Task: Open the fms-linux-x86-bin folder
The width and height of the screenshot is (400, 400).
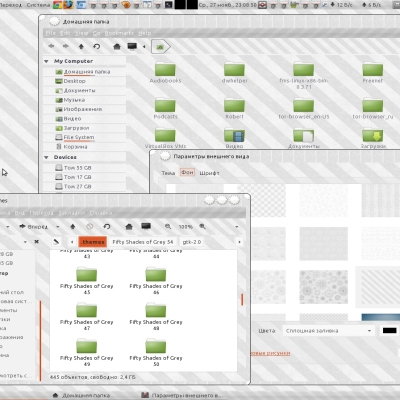Action: (x=304, y=75)
